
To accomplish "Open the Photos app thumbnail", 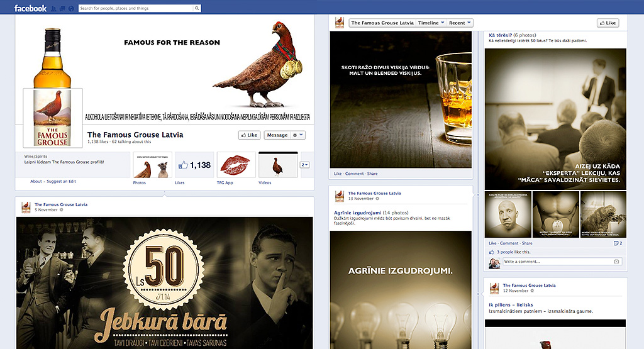I will [152, 165].
